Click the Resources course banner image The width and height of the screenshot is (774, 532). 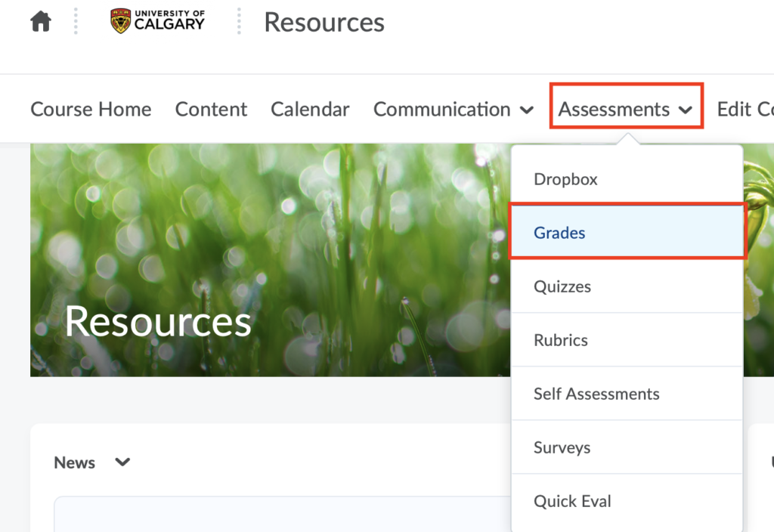coord(271,260)
